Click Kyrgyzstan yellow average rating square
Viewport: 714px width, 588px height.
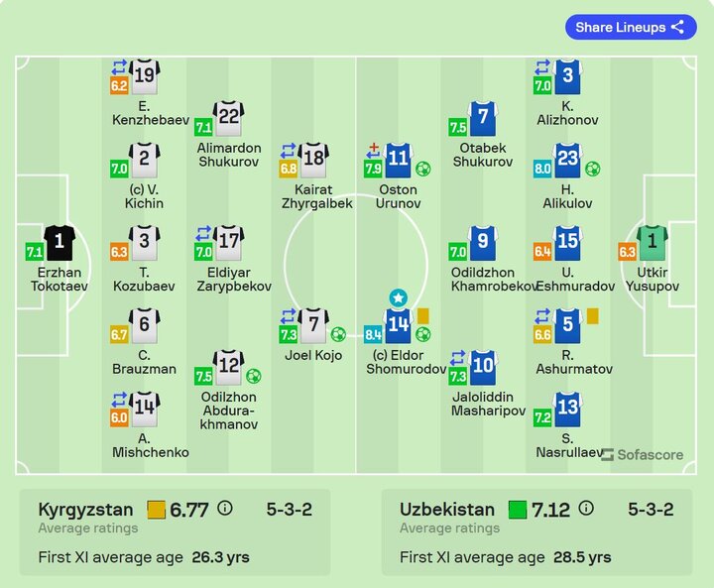point(156,510)
